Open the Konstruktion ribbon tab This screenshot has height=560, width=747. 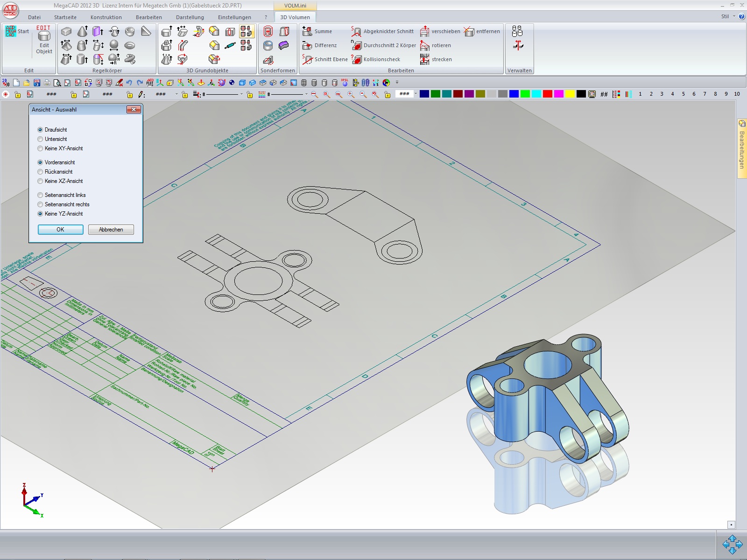(106, 17)
